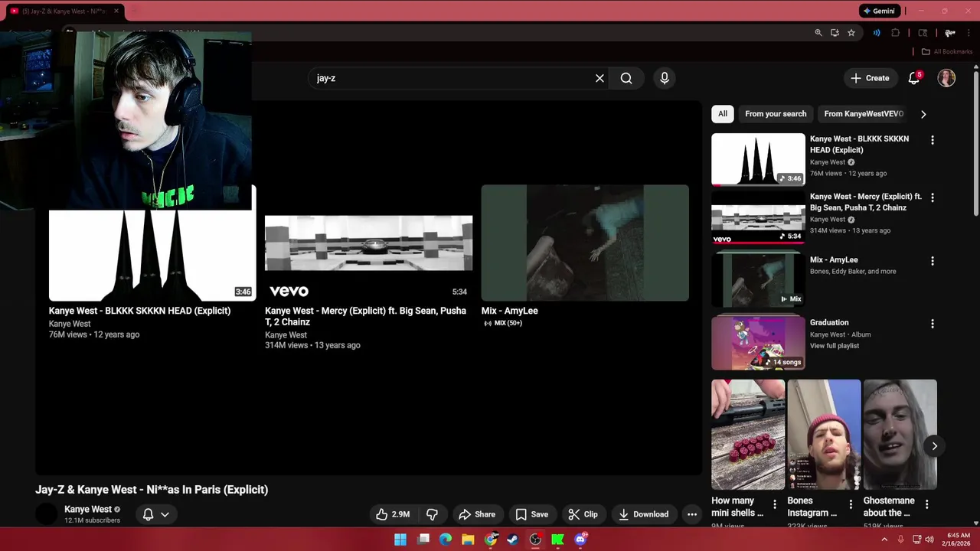Share the video
The width and height of the screenshot is (980, 551).
(477, 514)
